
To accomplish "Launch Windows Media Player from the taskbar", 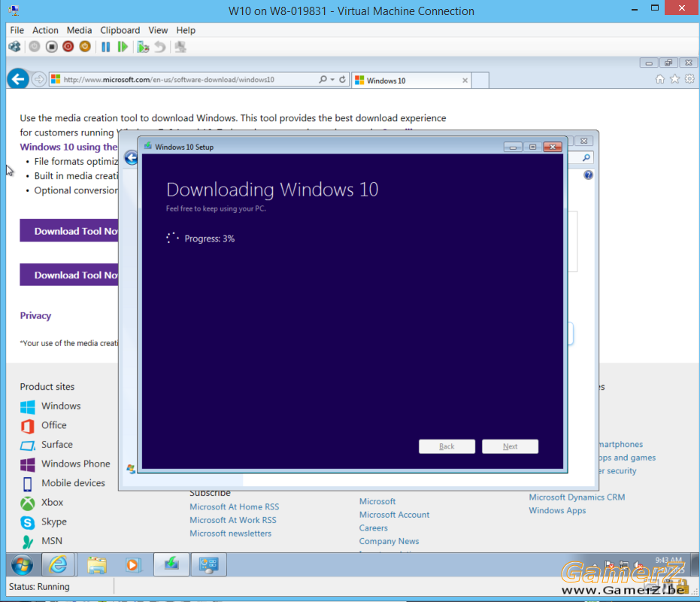I will click(x=132, y=565).
